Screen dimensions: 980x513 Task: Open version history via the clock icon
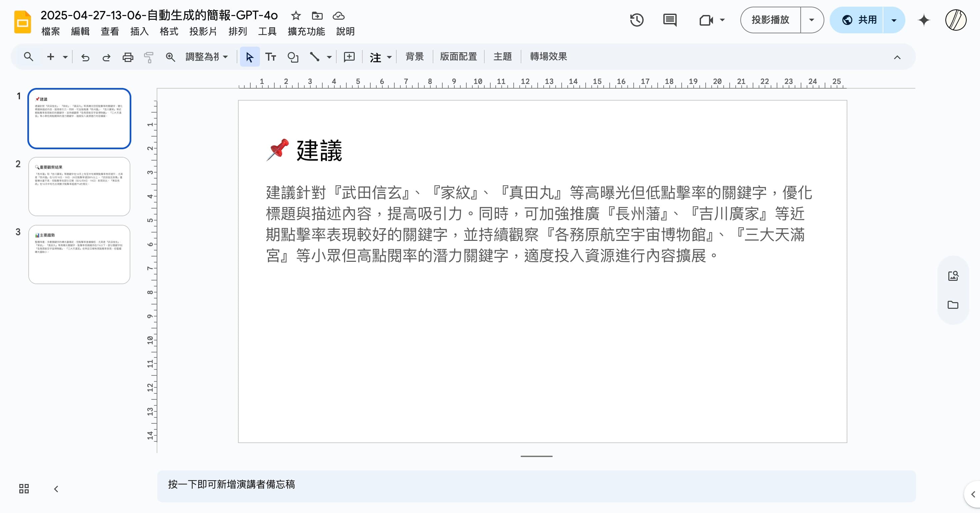637,20
